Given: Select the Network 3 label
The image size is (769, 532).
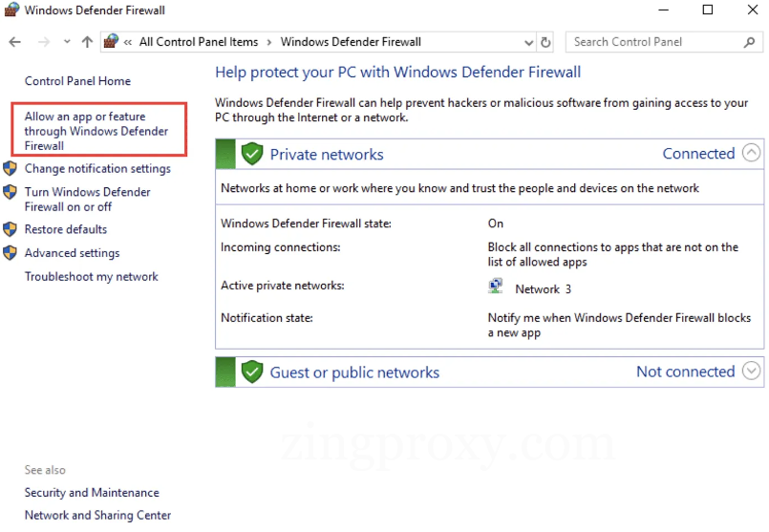Looking at the screenshot, I should 543,289.
